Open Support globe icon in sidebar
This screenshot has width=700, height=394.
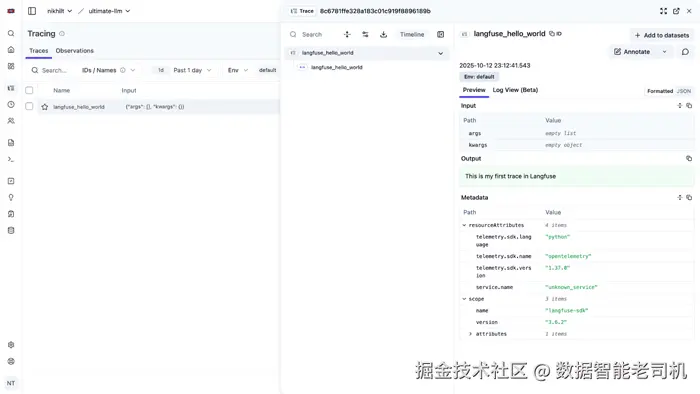[11, 361]
